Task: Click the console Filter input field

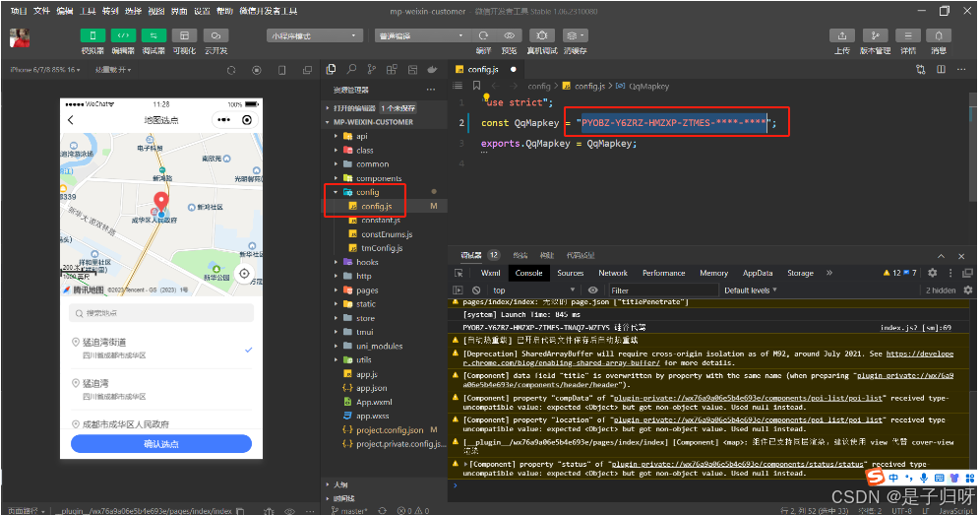Action: coord(662,290)
